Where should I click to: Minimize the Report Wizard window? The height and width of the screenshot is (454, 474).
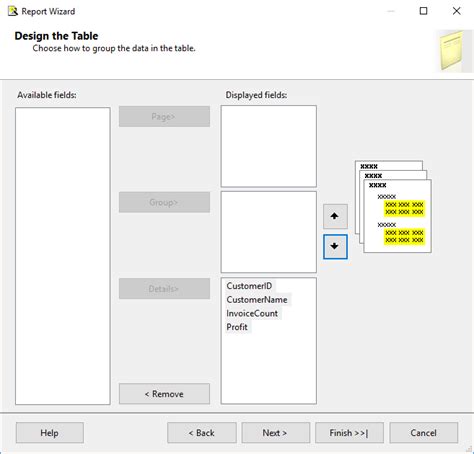[x=391, y=11]
